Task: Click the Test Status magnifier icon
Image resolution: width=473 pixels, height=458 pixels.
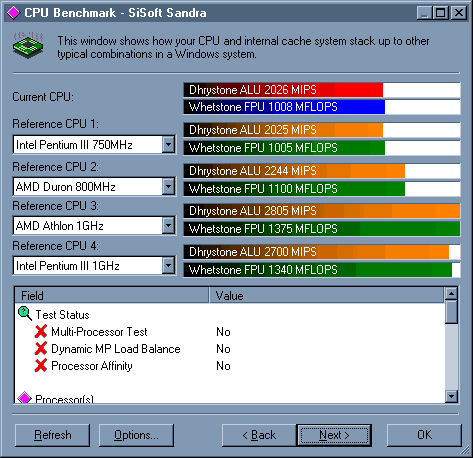Action: point(25,314)
